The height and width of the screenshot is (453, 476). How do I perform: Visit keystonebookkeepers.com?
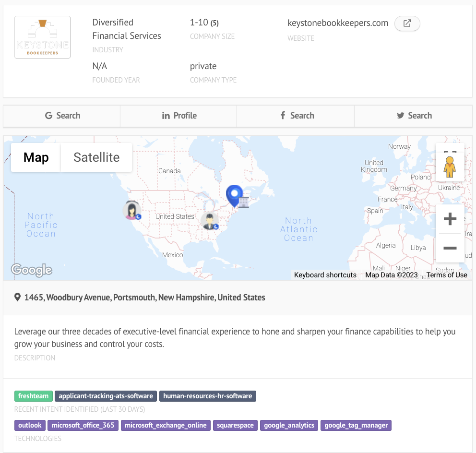(337, 23)
